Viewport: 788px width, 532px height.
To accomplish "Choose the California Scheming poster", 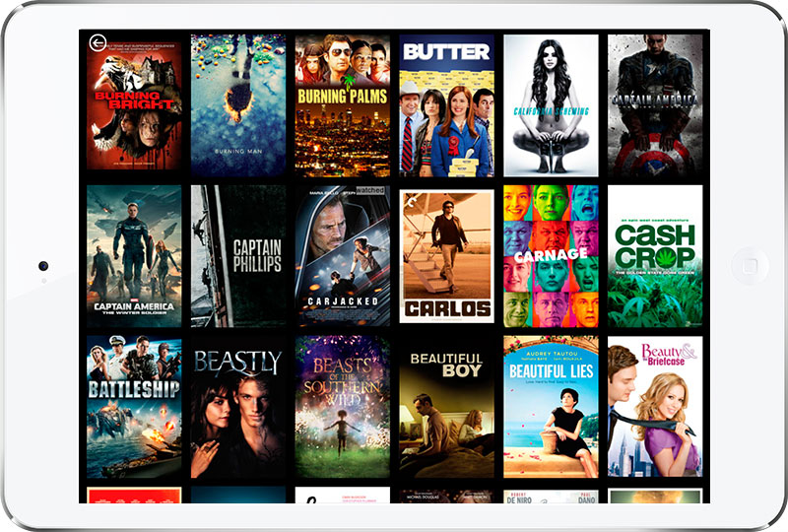I will tap(551, 105).
